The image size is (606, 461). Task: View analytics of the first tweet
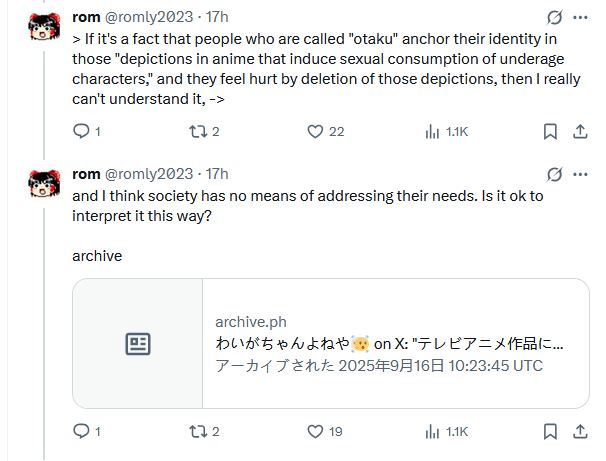point(433,131)
